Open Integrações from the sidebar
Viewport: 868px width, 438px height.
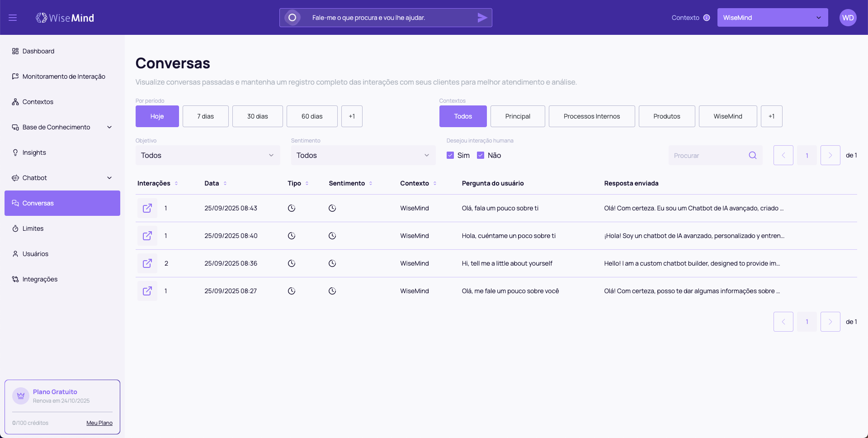point(40,279)
